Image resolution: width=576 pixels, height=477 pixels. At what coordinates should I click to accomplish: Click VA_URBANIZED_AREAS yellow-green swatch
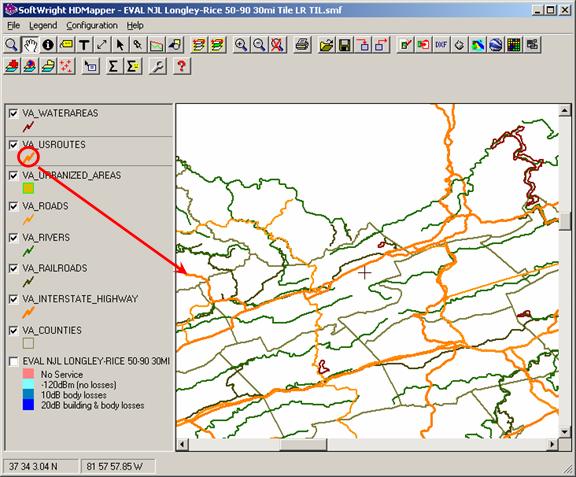coord(28,189)
